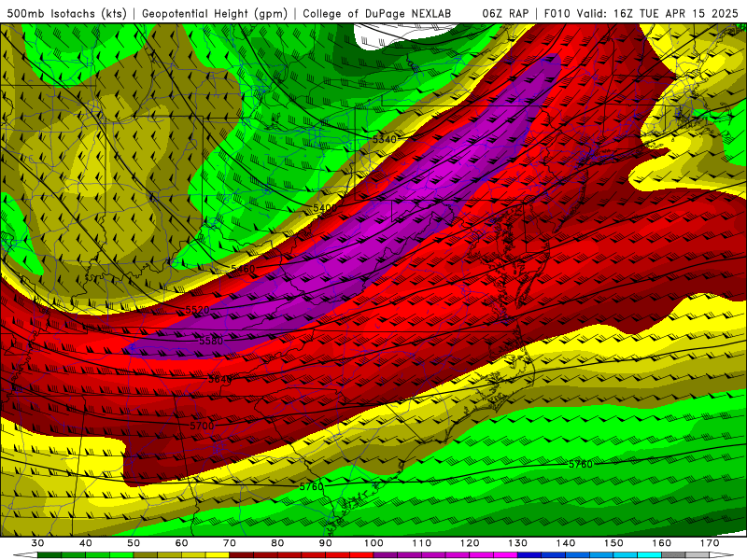
Task: Click the 30 tick label on the color scale
Action: 37,543
